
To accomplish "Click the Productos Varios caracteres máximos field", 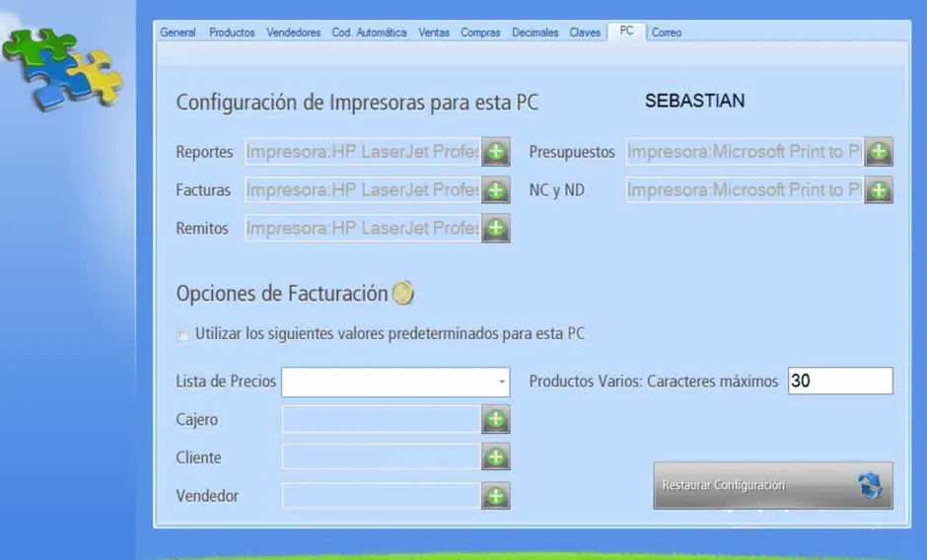I will point(840,381).
